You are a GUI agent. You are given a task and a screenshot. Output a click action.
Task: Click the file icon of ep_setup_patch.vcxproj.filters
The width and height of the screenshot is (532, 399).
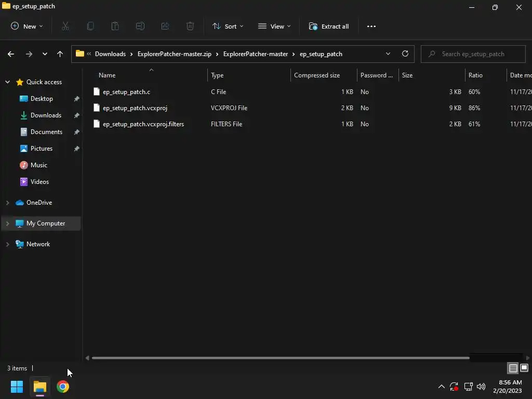point(97,124)
